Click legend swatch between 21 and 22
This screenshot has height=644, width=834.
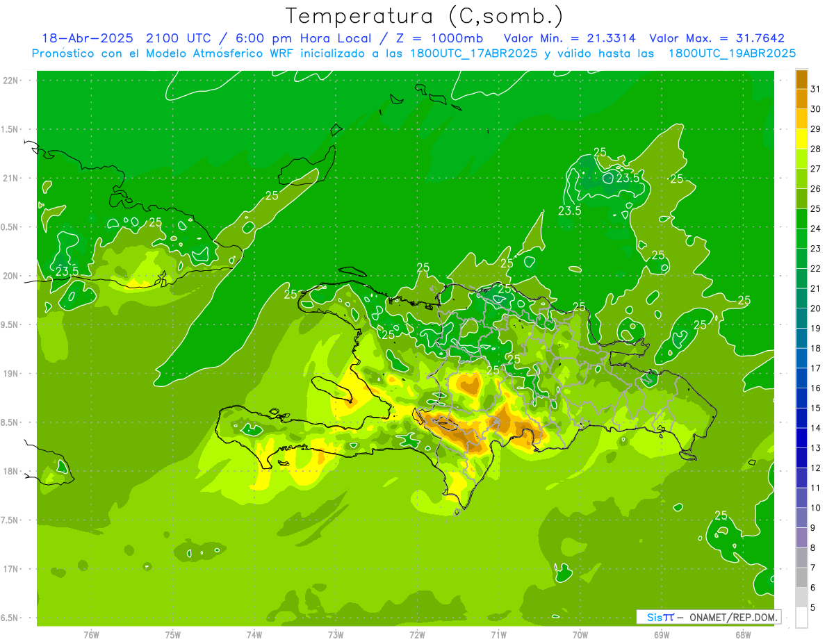[801, 279]
